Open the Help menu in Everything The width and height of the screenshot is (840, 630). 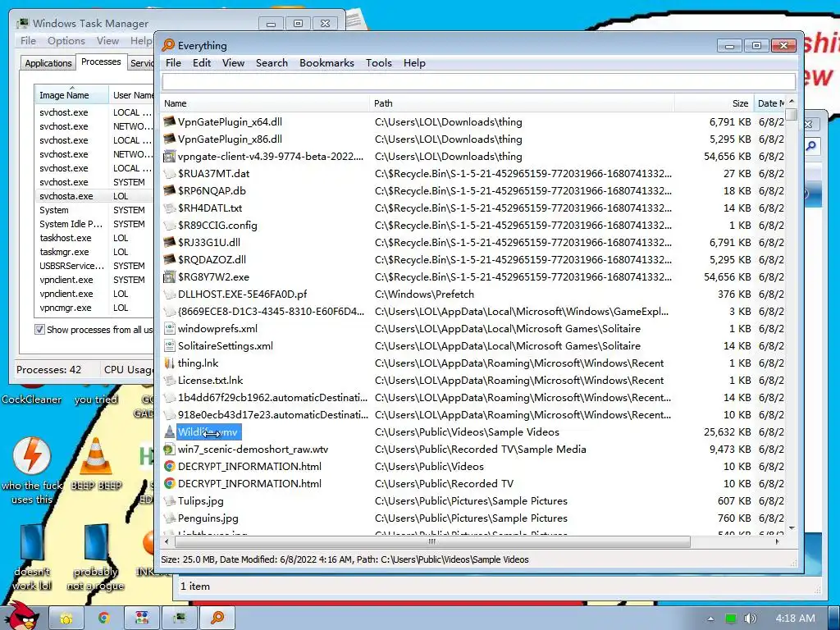pos(414,62)
